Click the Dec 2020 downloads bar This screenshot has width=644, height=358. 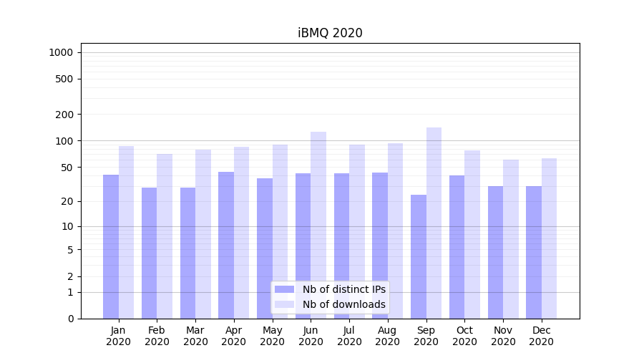point(549,238)
